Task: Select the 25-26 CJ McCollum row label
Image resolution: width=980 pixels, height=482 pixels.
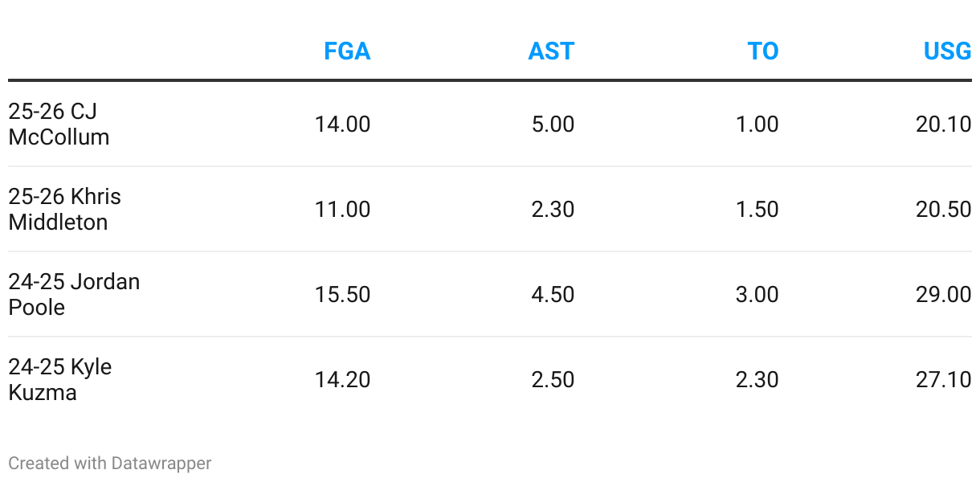Action: coord(59,124)
